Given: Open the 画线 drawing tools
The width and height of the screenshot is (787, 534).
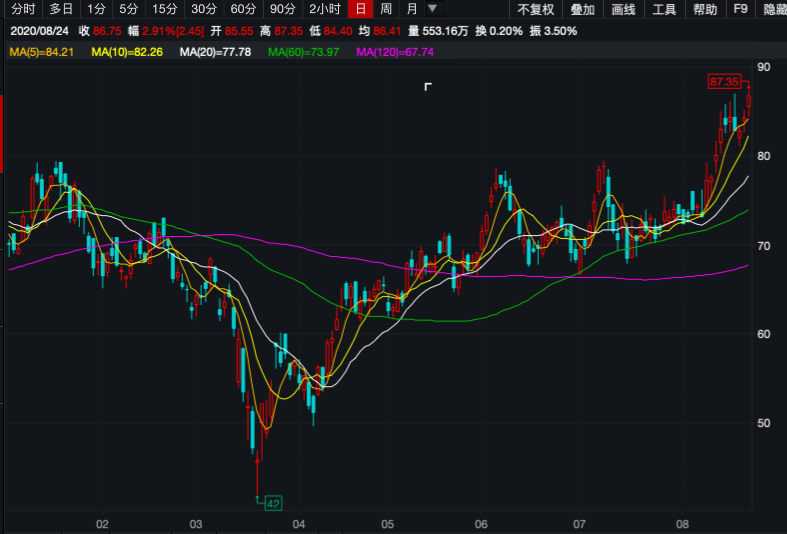Looking at the screenshot, I should 623,10.
